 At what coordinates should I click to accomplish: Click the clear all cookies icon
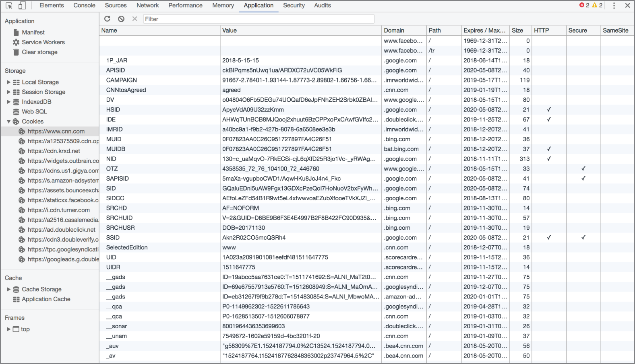point(121,19)
